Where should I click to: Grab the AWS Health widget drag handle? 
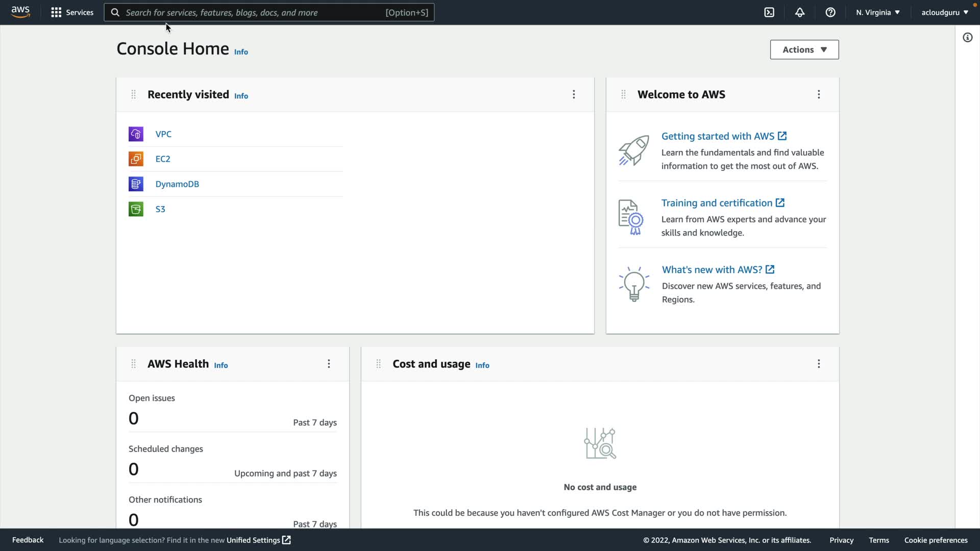point(133,364)
